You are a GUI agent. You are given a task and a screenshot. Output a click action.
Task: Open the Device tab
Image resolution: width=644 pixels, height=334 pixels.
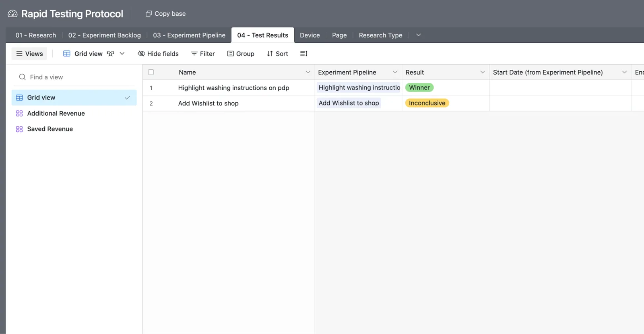point(310,35)
